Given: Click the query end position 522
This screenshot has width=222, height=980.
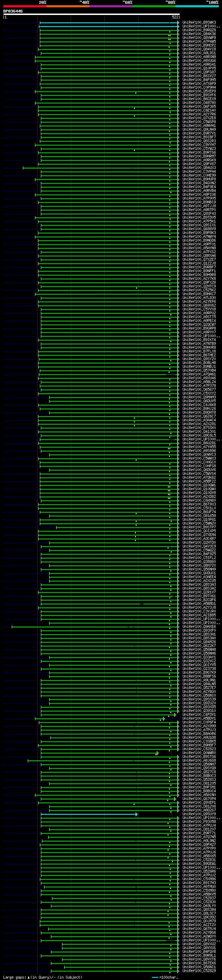Looking at the screenshot, I should (x=175, y=17).
